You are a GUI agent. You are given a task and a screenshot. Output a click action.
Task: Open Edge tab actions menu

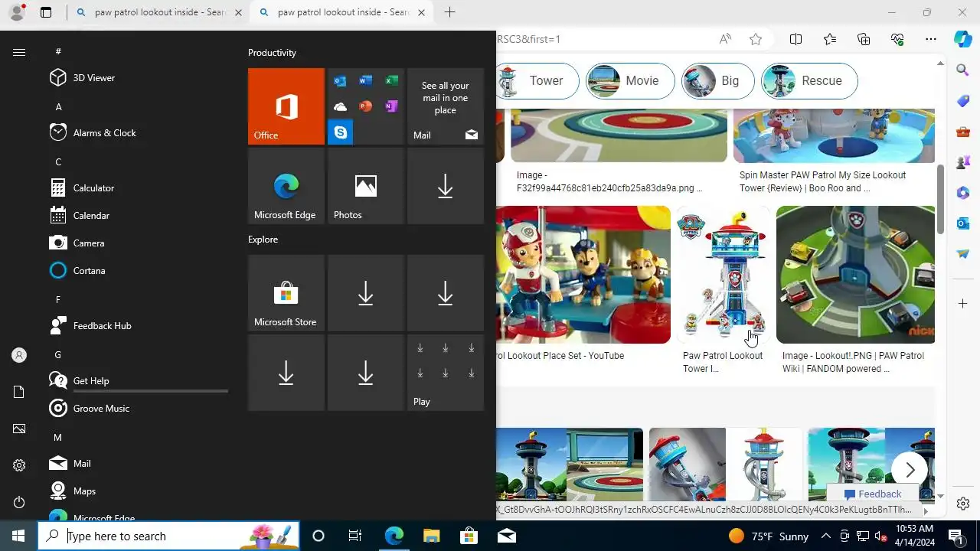click(46, 12)
